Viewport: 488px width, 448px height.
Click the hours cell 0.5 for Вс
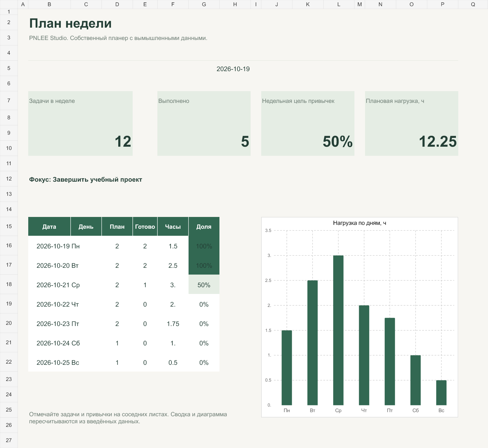pos(173,362)
